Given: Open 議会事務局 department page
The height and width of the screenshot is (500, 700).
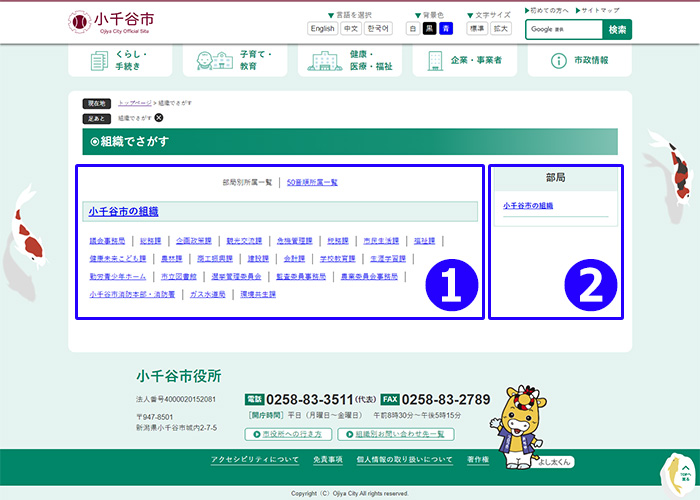Looking at the screenshot, I should click(x=107, y=241).
